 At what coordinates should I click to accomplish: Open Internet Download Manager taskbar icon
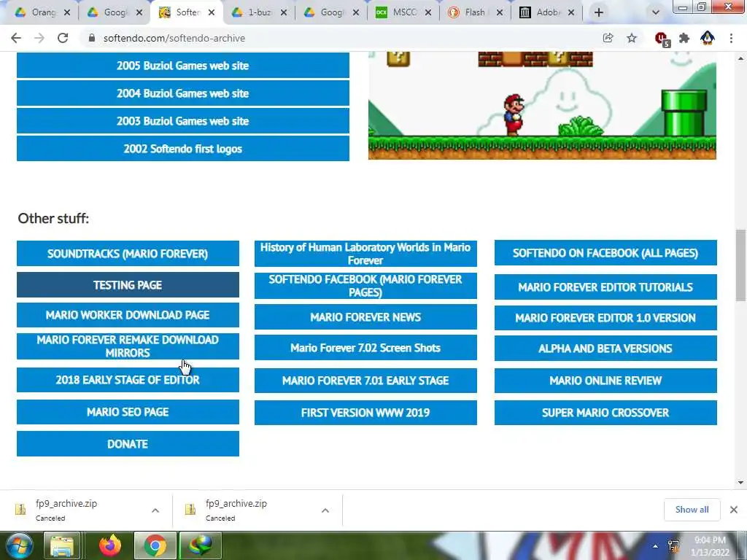(200, 545)
